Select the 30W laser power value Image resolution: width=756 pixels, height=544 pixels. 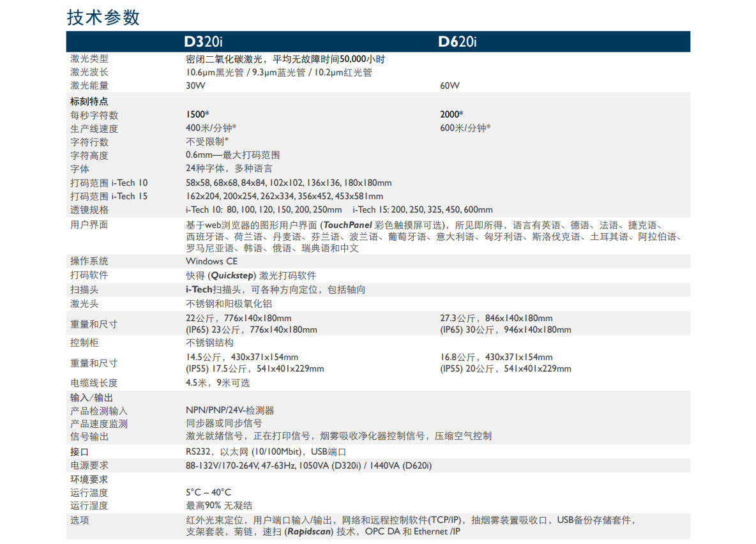pos(195,86)
